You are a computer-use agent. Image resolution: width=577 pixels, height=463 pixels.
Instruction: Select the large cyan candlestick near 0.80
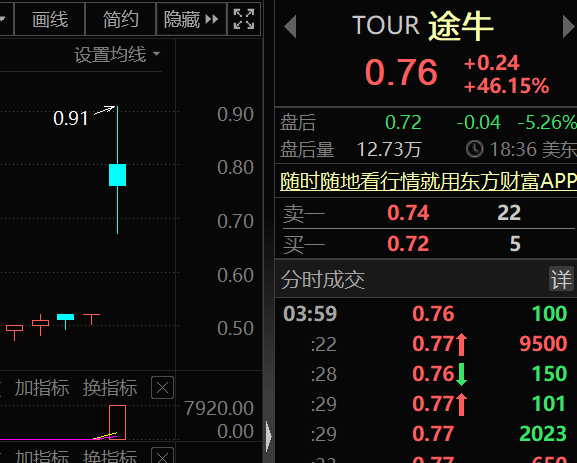(117, 175)
